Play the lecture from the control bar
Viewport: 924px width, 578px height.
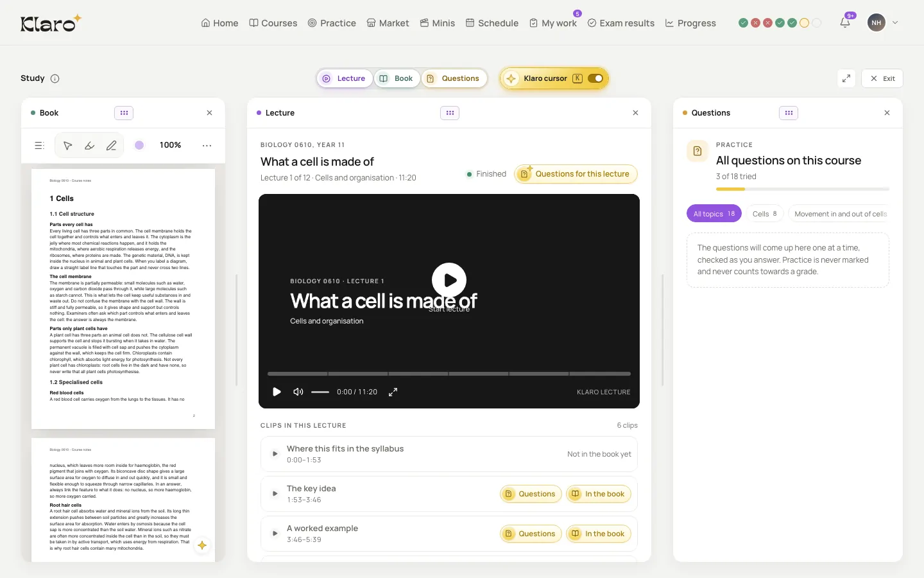[x=277, y=392]
